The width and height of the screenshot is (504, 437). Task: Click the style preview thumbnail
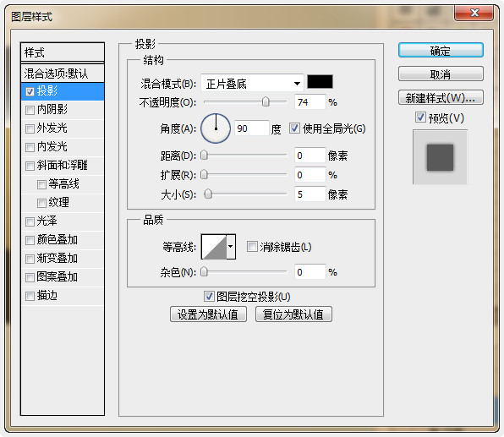point(440,157)
